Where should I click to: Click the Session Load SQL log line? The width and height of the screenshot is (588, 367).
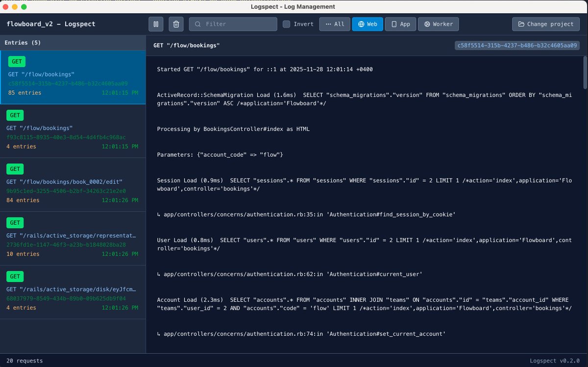pos(365,185)
